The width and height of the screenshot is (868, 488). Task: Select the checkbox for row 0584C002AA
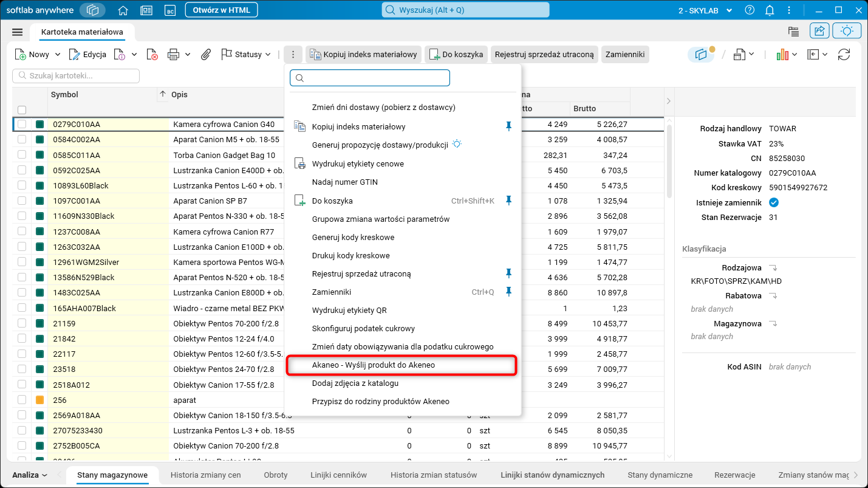point(22,139)
